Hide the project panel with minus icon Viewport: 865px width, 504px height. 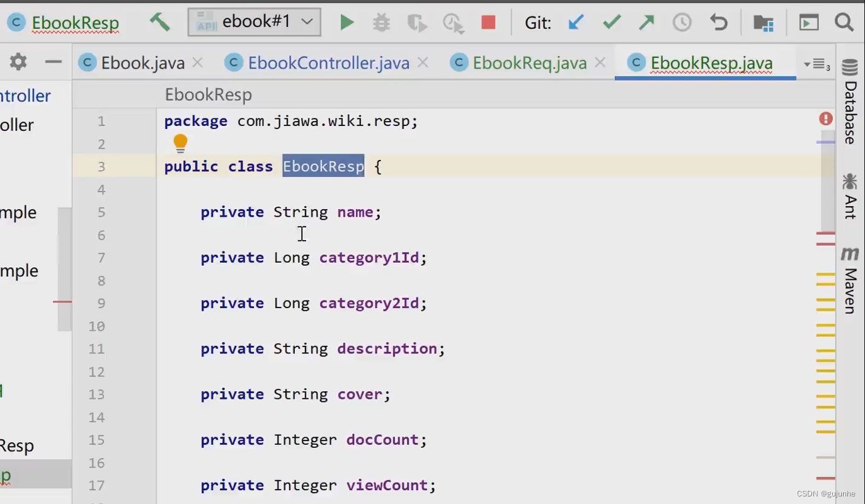tap(54, 62)
